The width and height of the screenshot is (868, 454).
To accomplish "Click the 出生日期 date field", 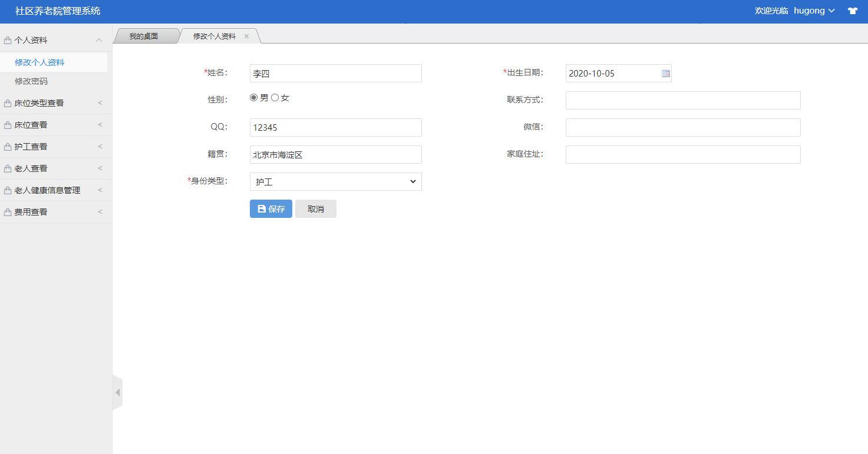I will (619, 74).
